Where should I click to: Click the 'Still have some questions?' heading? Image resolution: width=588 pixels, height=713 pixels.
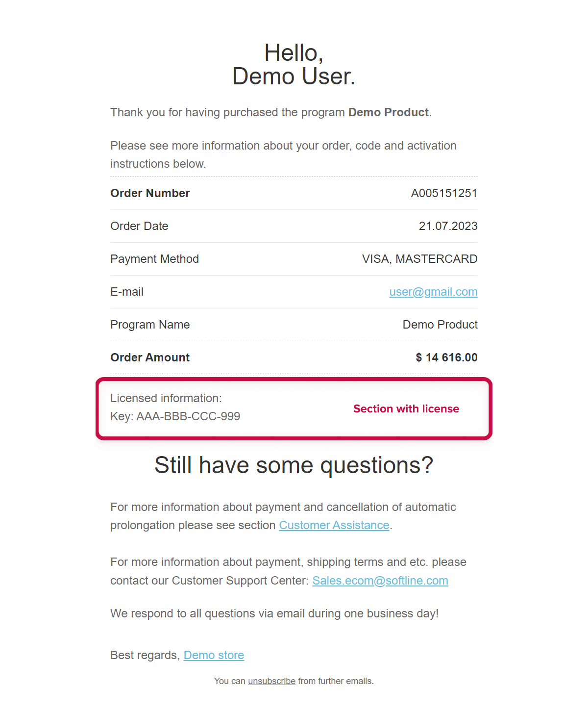click(x=294, y=465)
